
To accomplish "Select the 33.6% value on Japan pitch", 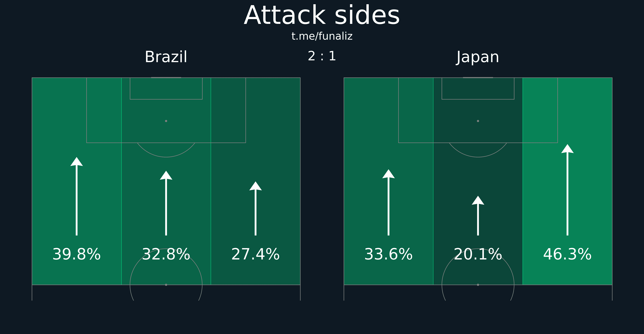I will coord(388,254).
